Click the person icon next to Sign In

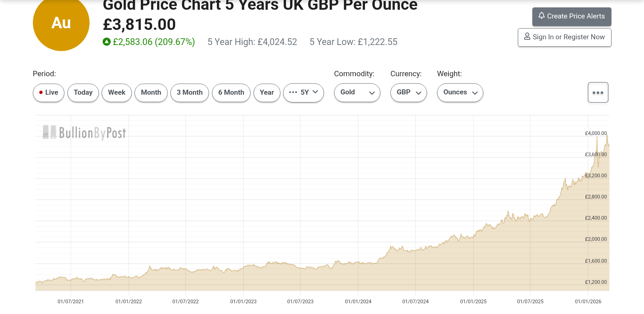point(527,37)
